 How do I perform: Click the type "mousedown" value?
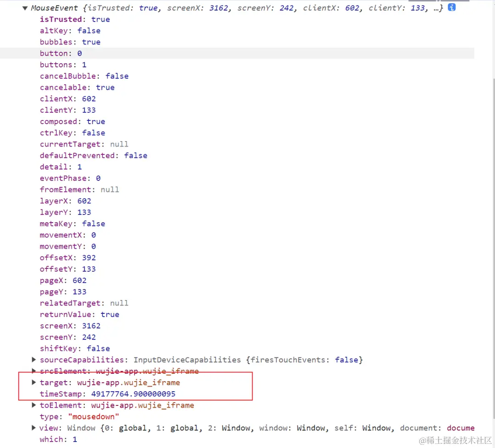(x=93, y=416)
